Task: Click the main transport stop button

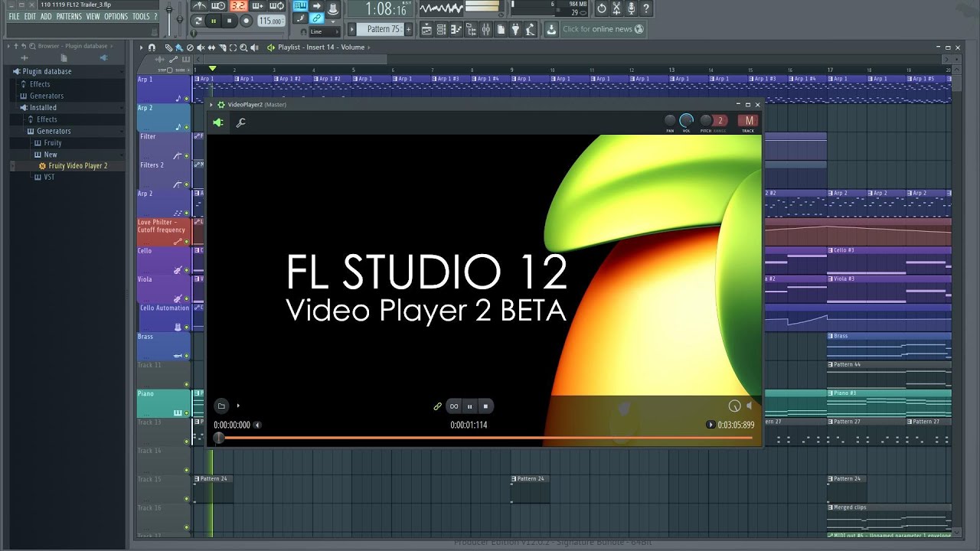Action: pyautogui.click(x=230, y=21)
